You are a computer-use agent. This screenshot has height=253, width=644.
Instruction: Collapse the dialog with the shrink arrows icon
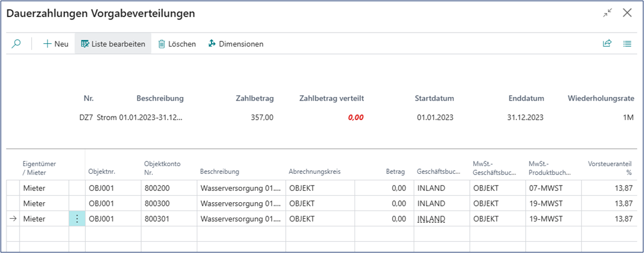[x=607, y=12]
